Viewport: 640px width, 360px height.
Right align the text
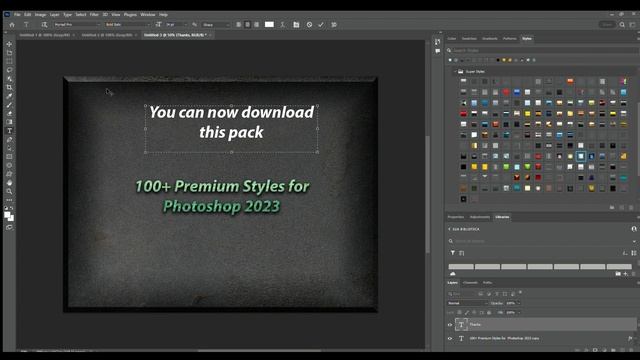point(257,24)
